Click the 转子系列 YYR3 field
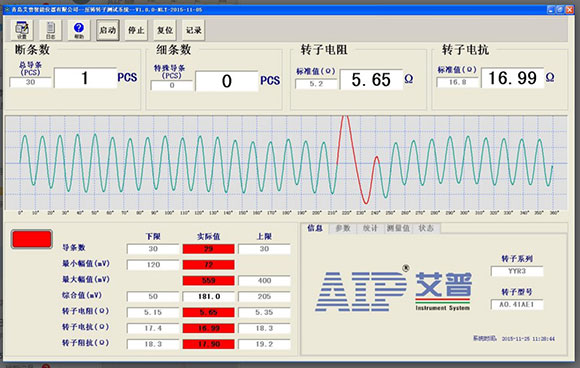 point(517,271)
